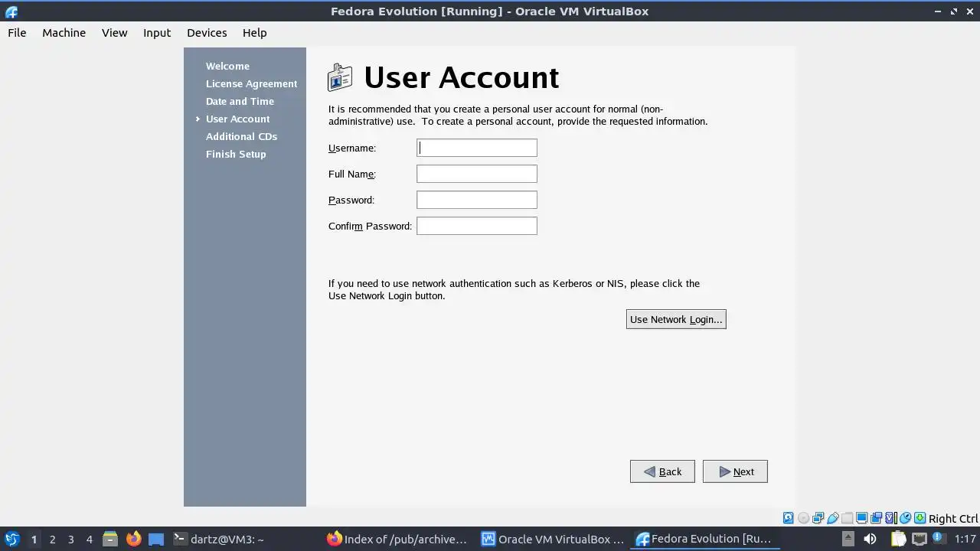Screen dimensions: 980x551
Task: Switch to the Firefox Index of /pub/archive window
Action: (x=398, y=539)
